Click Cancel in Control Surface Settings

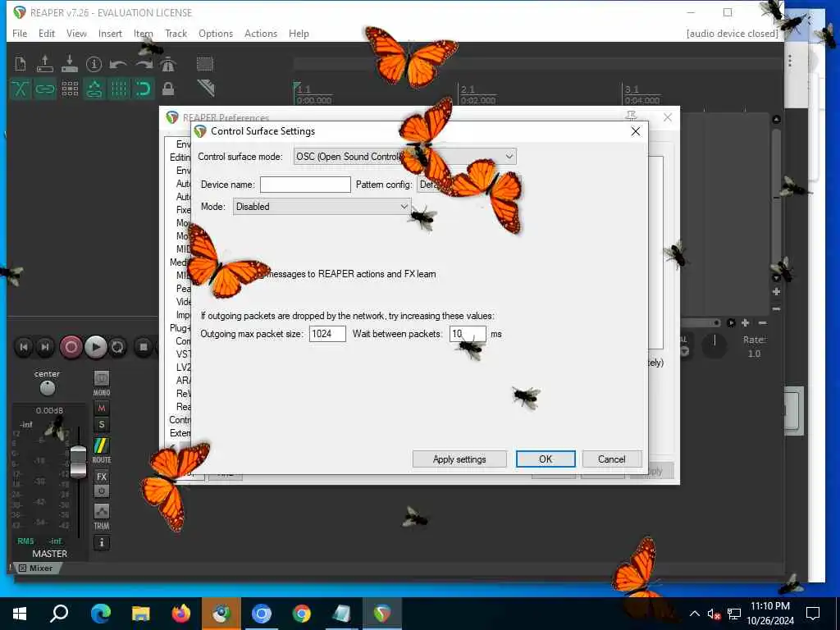click(611, 459)
